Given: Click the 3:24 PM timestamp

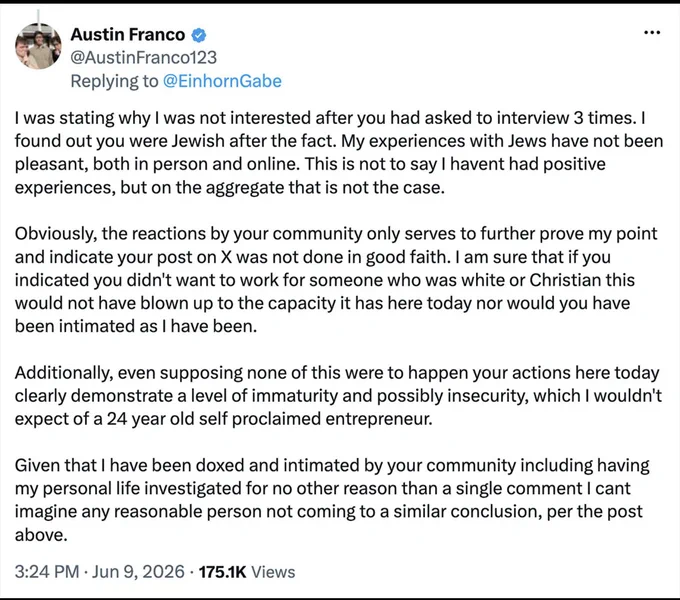Looking at the screenshot, I should click(x=47, y=571).
